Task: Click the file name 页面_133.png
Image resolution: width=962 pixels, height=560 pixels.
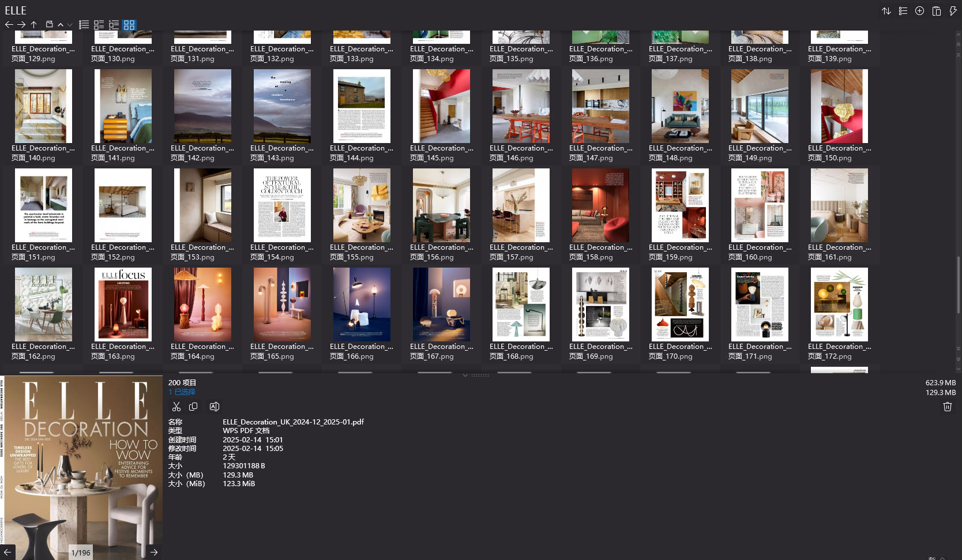Action: pos(352,59)
